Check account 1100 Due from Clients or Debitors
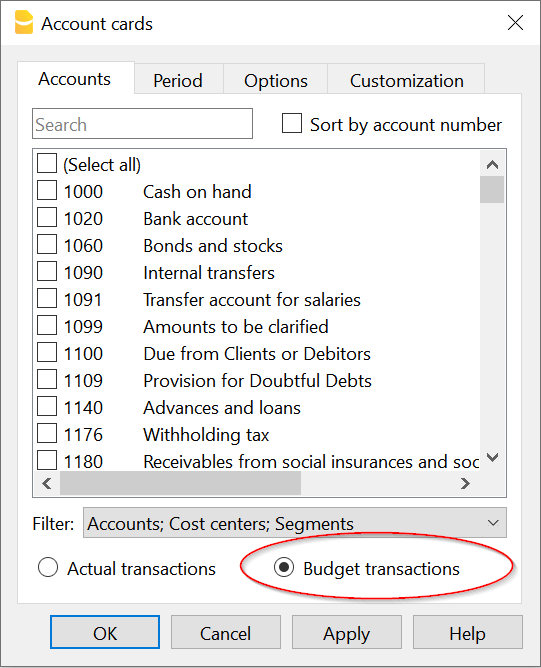Viewport: 541px width, 668px height. (47, 352)
